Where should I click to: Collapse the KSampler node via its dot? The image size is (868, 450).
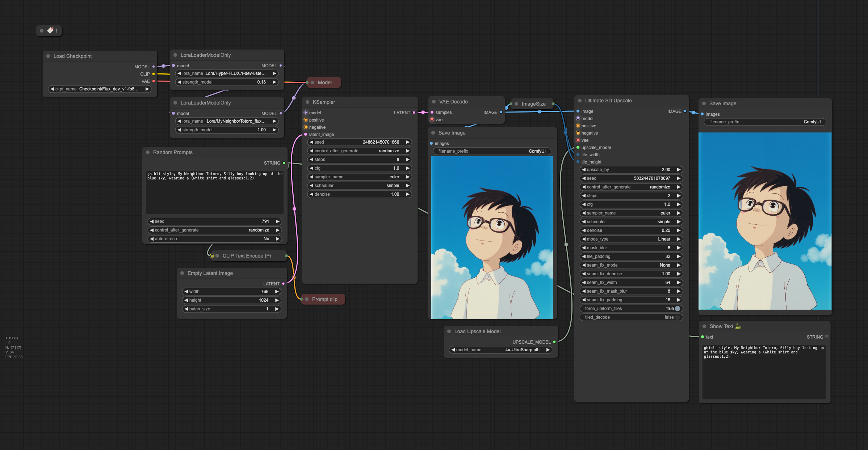coord(307,102)
